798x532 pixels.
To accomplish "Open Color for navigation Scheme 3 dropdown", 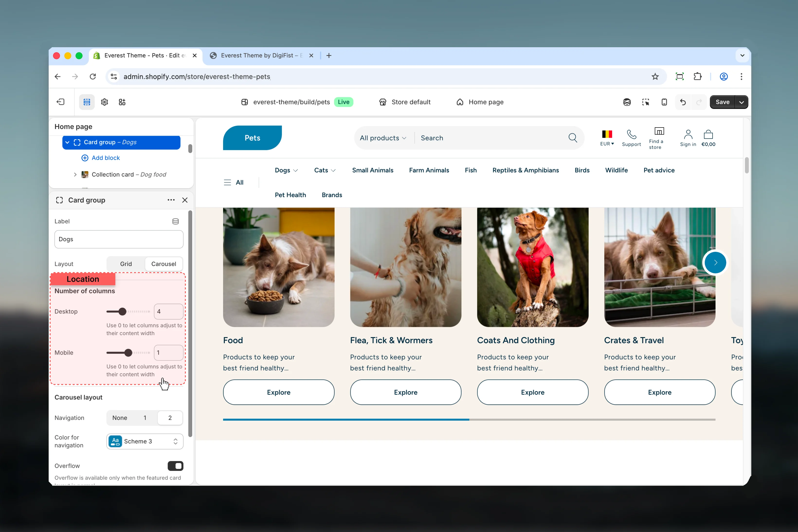I will pyautogui.click(x=145, y=441).
